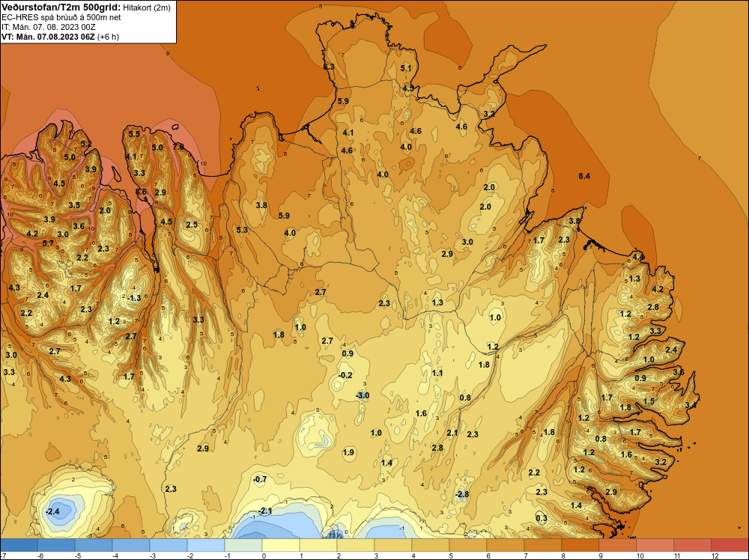The height and width of the screenshot is (560, 749).
Task: Select the -1.3 temperature label
Action: click(x=135, y=298)
